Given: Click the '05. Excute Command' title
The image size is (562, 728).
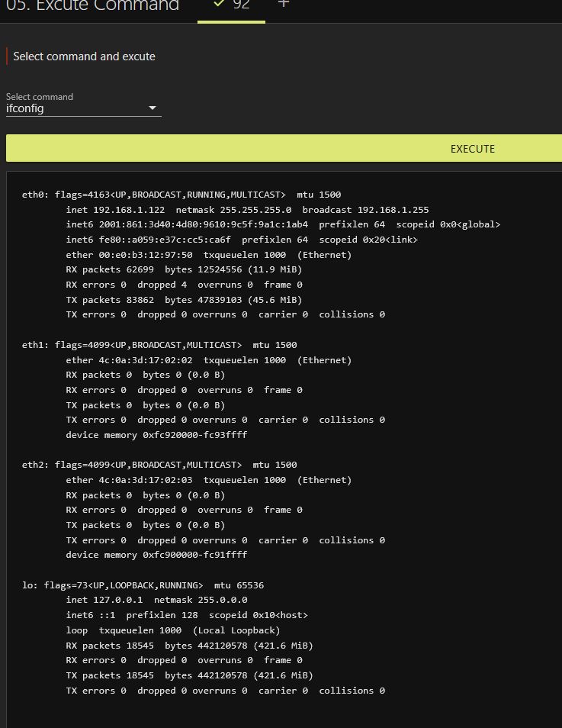Looking at the screenshot, I should point(92,5).
